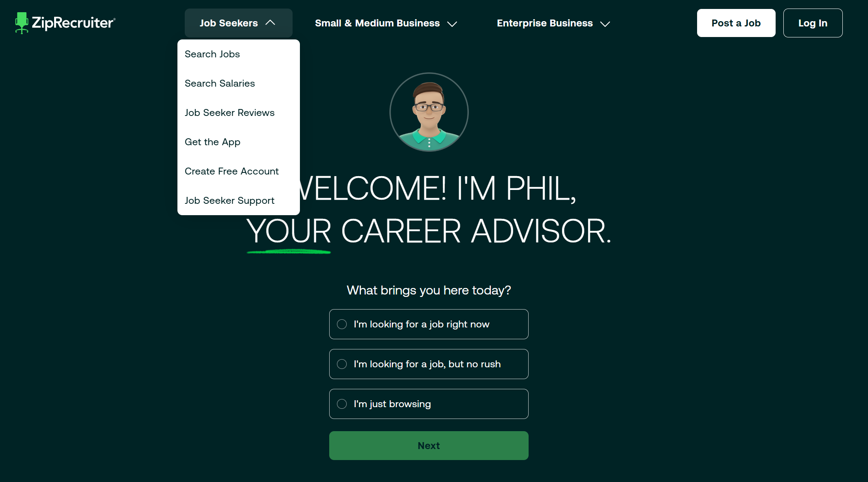Select the 'I'm just browsing' radio button
Image resolution: width=868 pixels, height=482 pixels.
pyautogui.click(x=343, y=403)
